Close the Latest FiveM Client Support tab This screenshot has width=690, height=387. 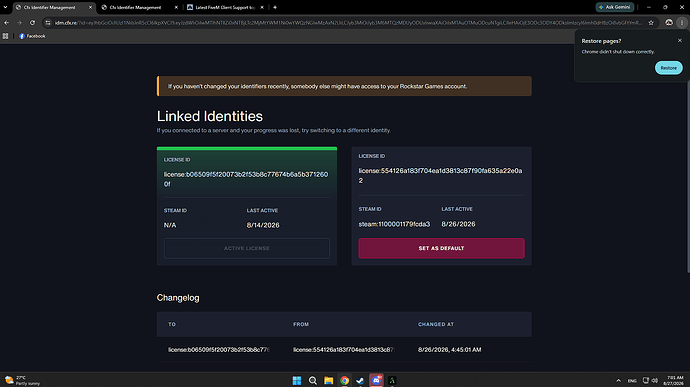click(x=262, y=7)
